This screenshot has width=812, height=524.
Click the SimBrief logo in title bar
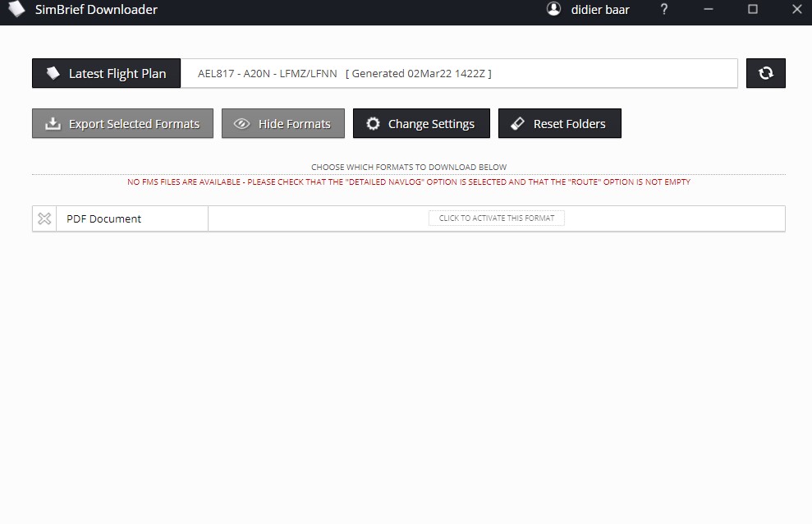click(16, 9)
